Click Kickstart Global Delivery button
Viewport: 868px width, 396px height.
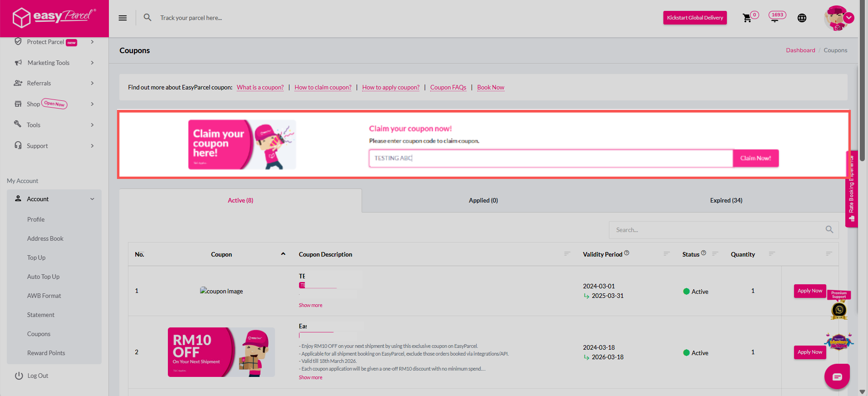tap(695, 18)
